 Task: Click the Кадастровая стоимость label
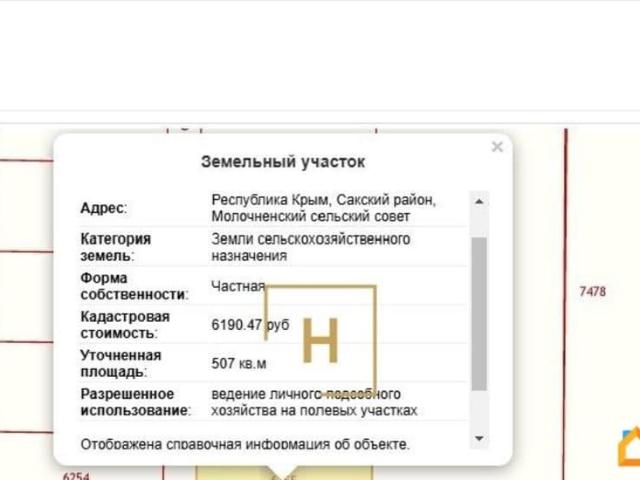(x=125, y=325)
